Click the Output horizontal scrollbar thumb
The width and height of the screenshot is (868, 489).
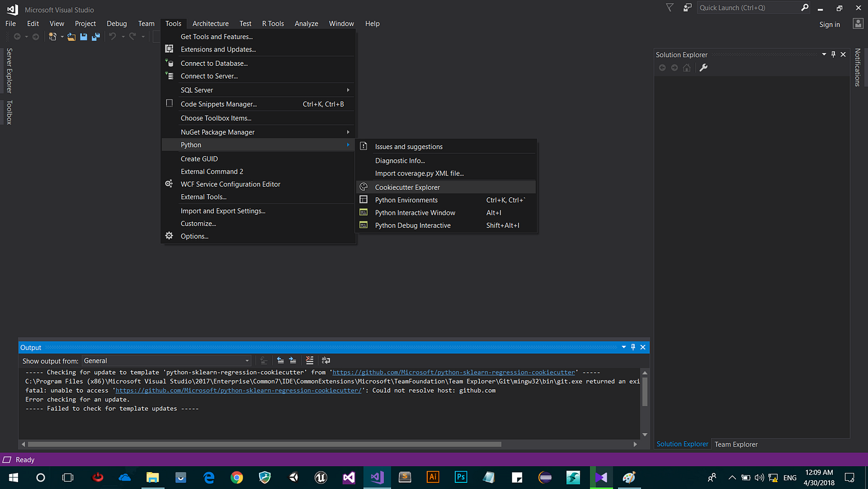(x=264, y=444)
